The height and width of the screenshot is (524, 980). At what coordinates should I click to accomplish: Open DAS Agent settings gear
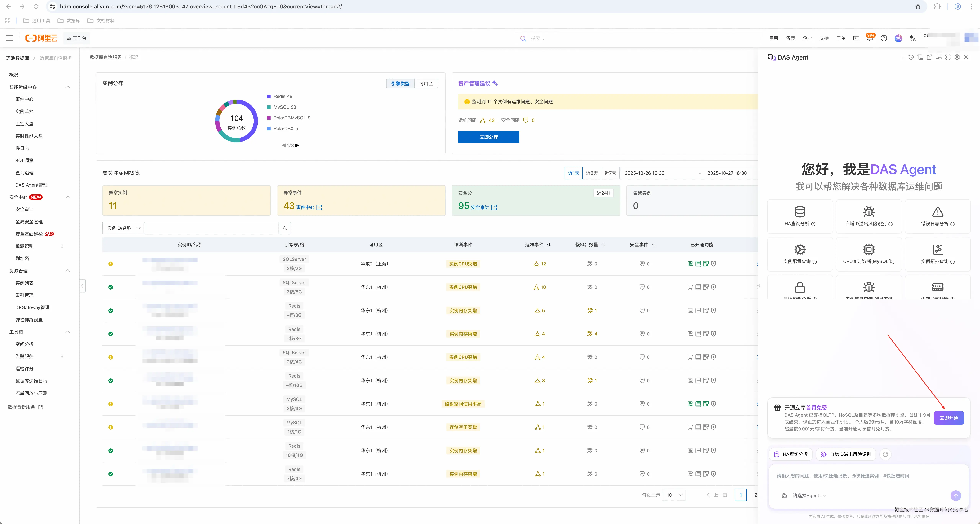coord(957,57)
